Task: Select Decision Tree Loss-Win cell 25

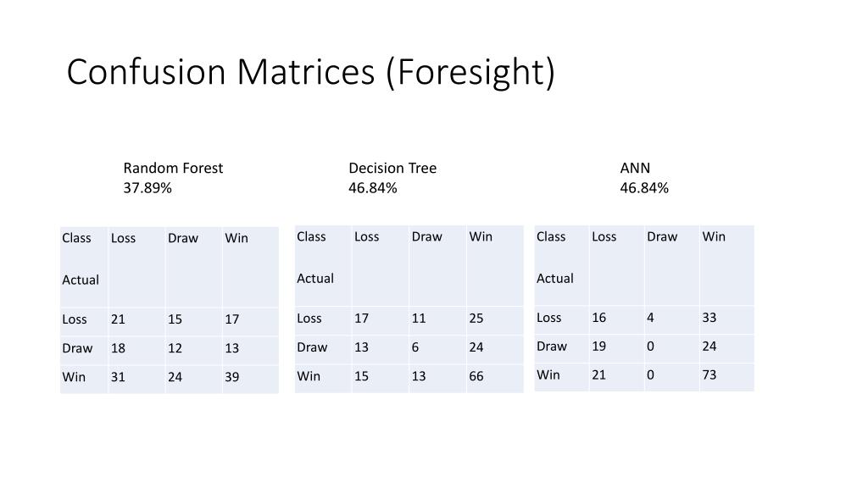Action: (476, 319)
